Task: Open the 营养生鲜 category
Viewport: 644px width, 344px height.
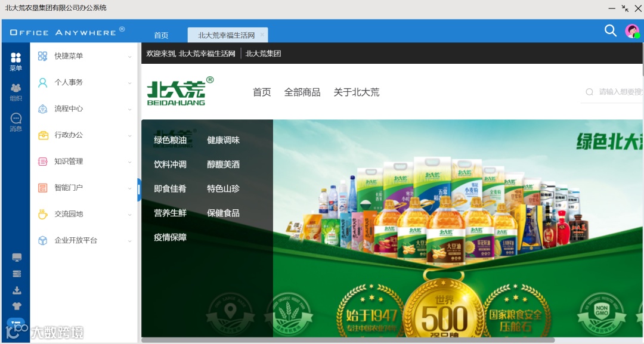Action: tap(170, 213)
